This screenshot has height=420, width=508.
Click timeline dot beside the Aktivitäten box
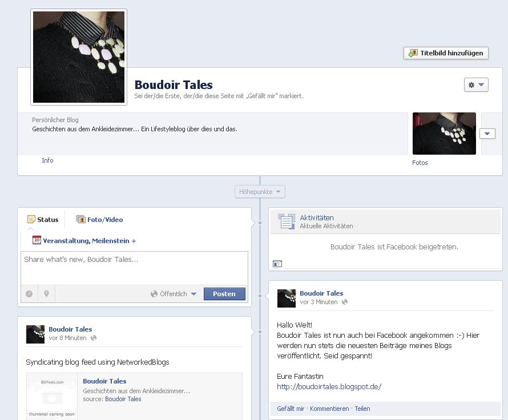260,223
